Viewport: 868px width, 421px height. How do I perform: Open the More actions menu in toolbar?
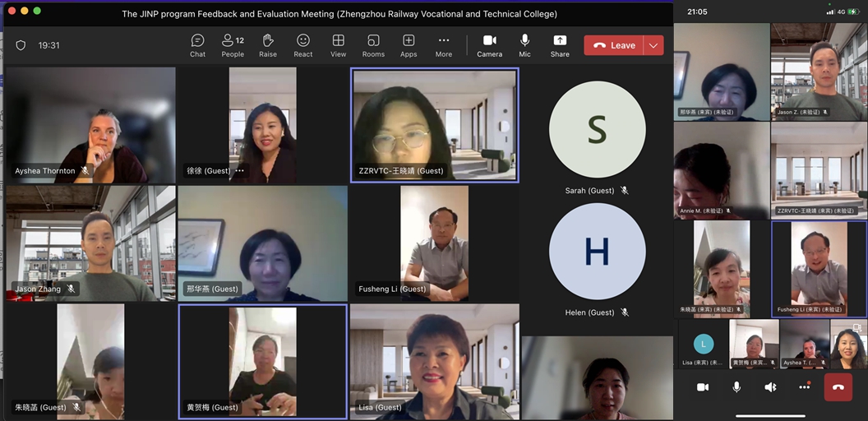coord(444,45)
